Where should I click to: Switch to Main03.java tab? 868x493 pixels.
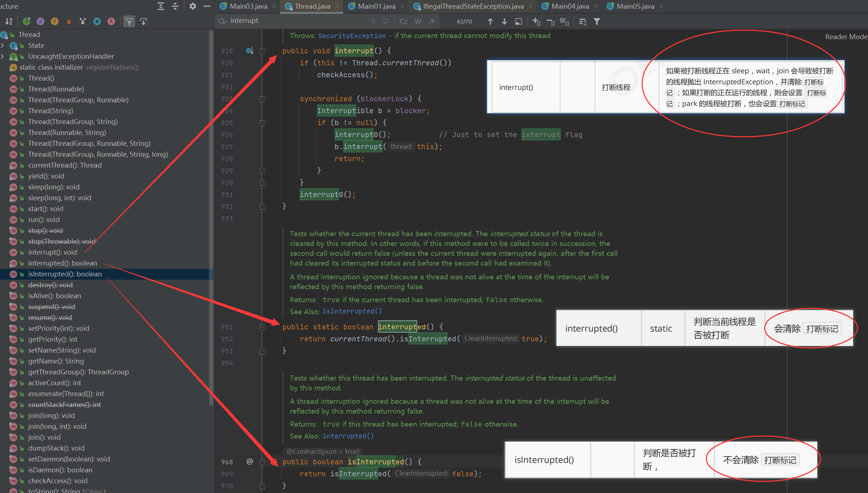point(248,6)
